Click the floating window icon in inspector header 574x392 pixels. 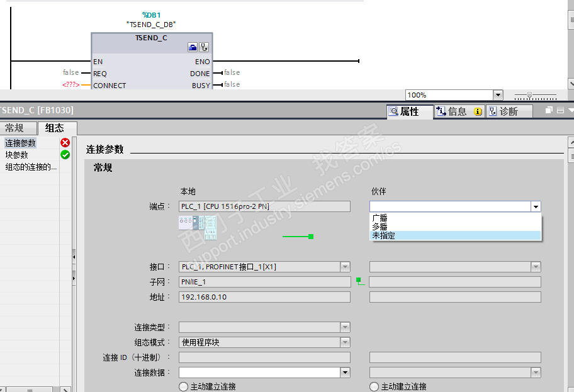549,110
